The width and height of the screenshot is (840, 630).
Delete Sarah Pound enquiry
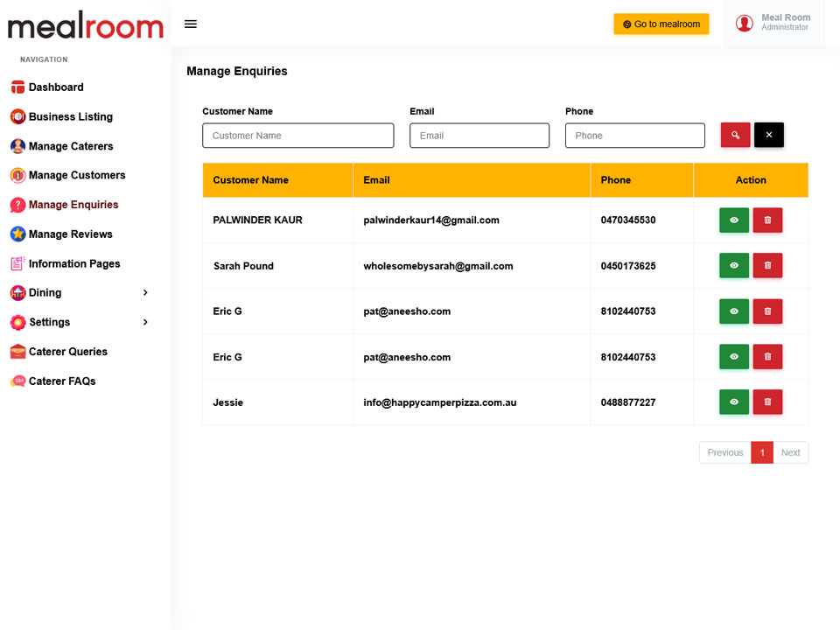[x=767, y=265]
